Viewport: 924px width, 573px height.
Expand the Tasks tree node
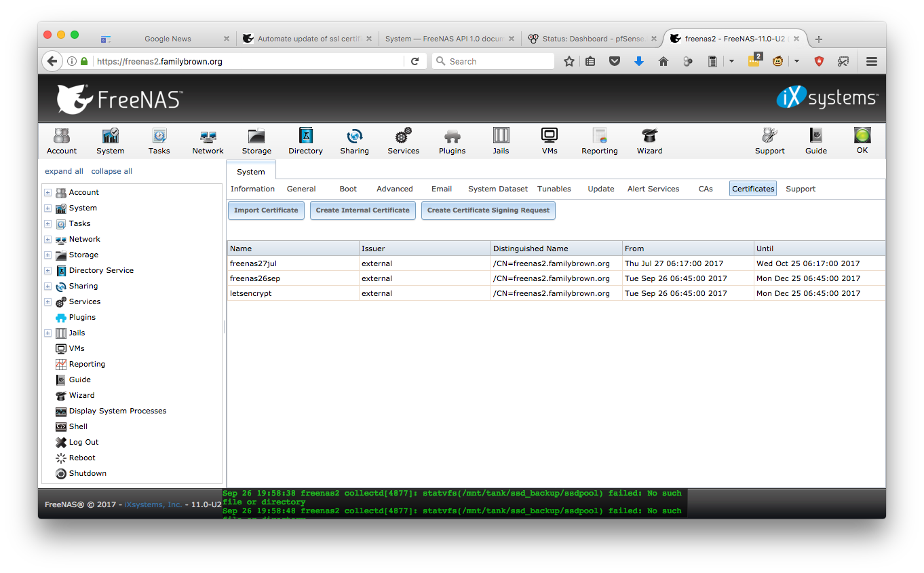[x=48, y=224]
